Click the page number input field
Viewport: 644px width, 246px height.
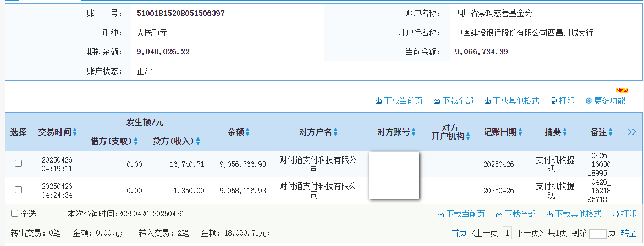coord(597,233)
